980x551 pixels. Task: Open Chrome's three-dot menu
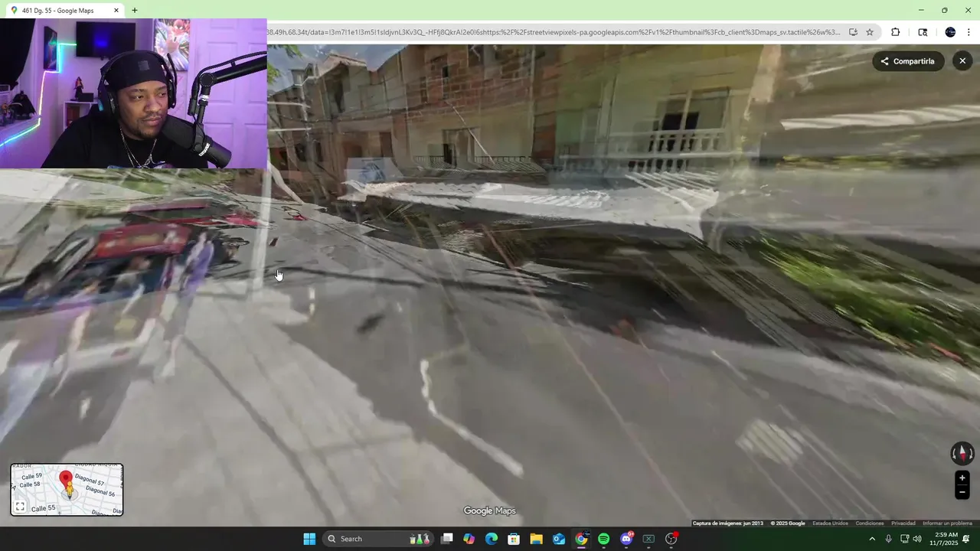969,32
